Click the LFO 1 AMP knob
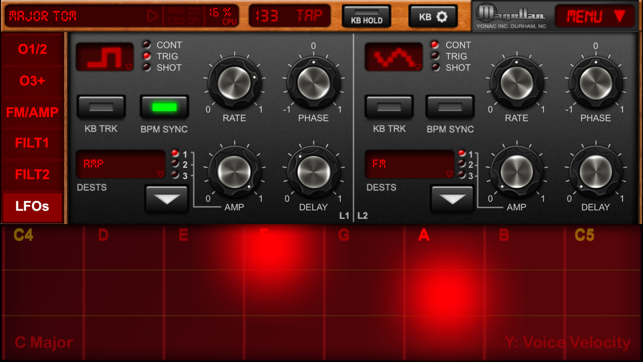Image resolution: width=643 pixels, height=362 pixels. click(x=234, y=171)
